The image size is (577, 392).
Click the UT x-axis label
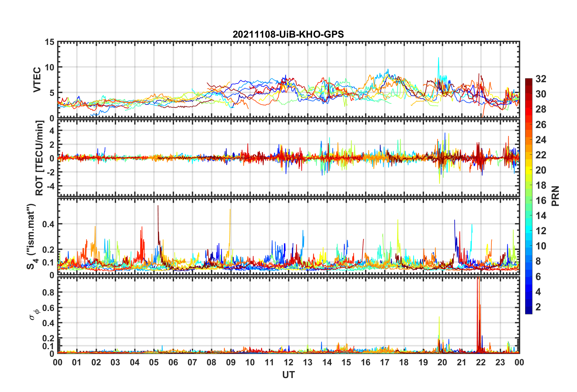pyautogui.click(x=288, y=375)
